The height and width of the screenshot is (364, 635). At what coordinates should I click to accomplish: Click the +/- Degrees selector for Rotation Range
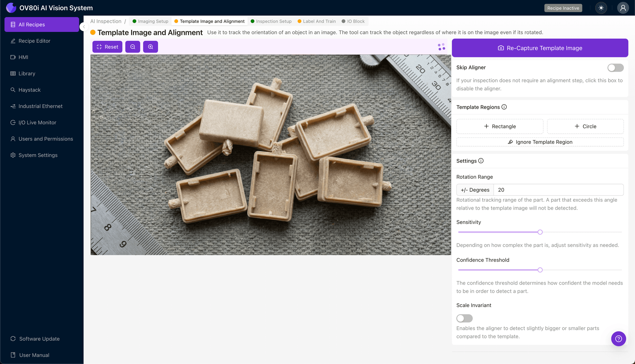tap(475, 190)
